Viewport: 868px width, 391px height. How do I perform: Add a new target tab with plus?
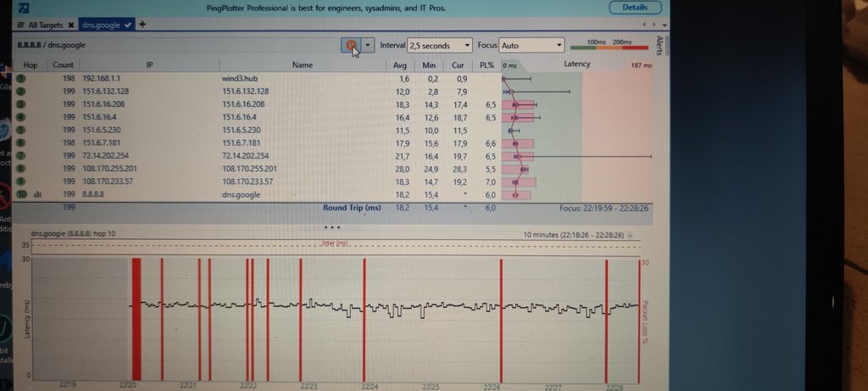(x=142, y=25)
